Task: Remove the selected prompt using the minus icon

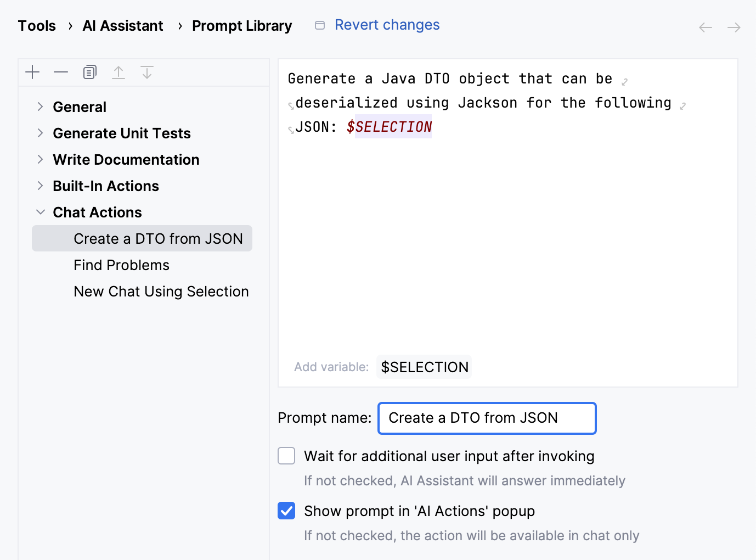Action: coord(61,72)
